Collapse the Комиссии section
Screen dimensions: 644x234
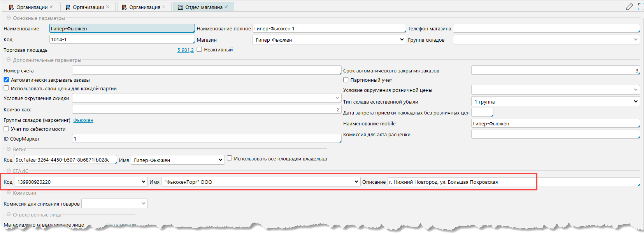coord(9,193)
